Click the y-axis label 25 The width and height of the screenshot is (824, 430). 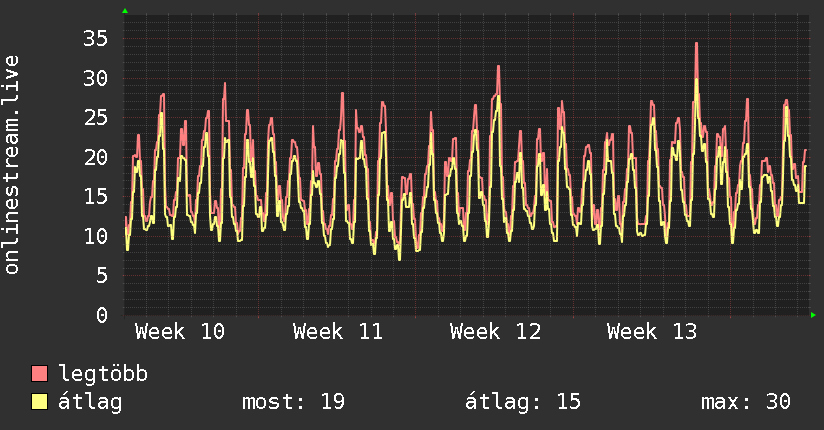(95, 117)
